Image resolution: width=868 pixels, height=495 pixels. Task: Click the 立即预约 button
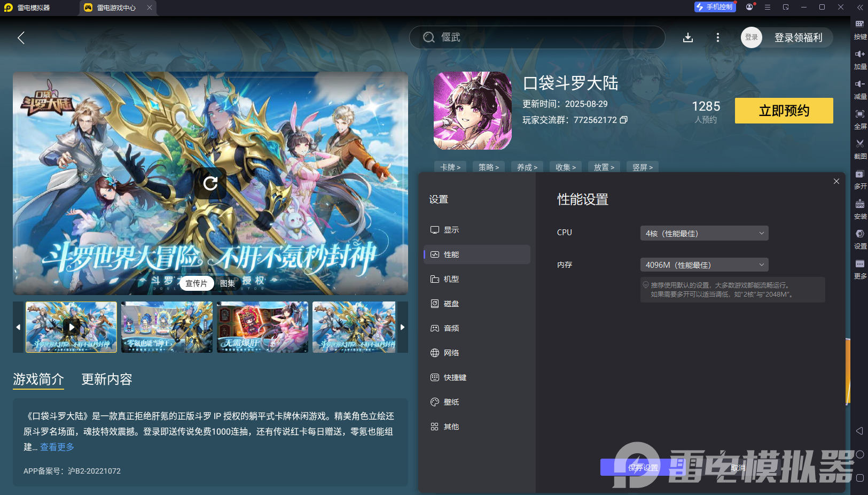[x=784, y=111]
